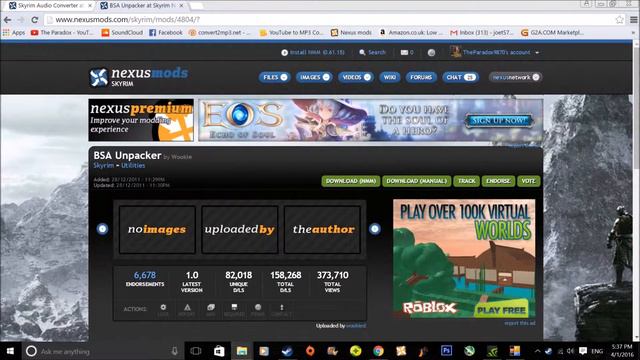The image size is (640, 360).
Task: Open Windows Store from the taskbar
Action: [219, 351]
